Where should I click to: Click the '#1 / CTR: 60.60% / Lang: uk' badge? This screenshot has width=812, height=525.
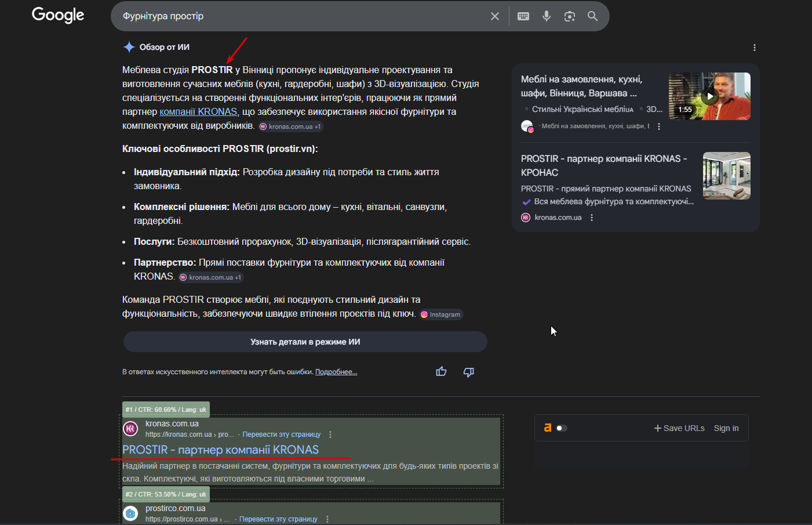[x=166, y=410]
